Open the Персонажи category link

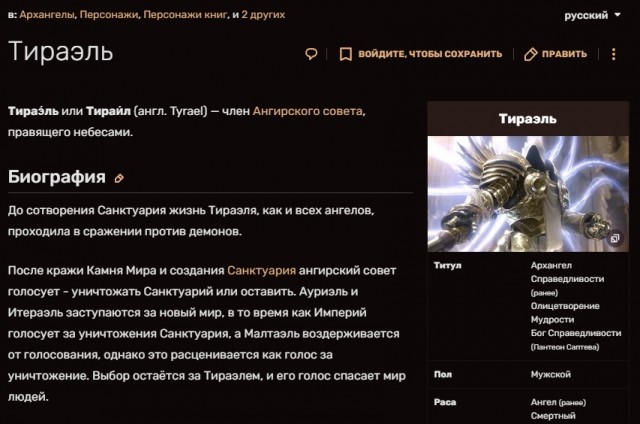click(109, 15)
